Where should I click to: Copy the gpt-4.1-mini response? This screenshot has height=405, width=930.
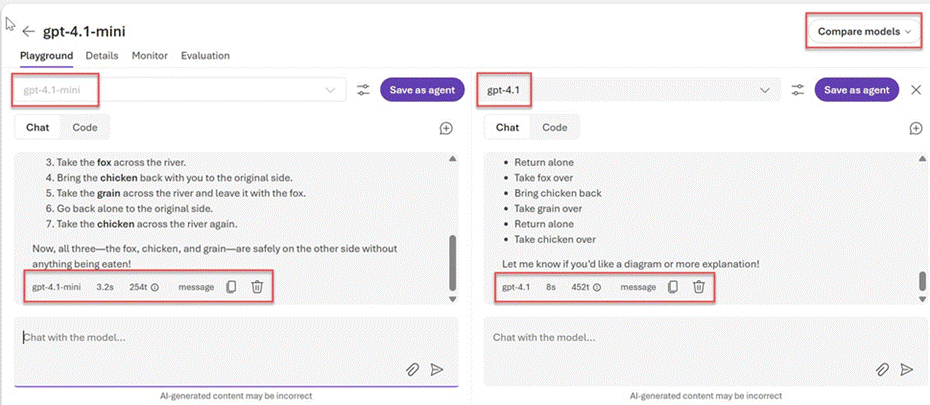(231, 287)
